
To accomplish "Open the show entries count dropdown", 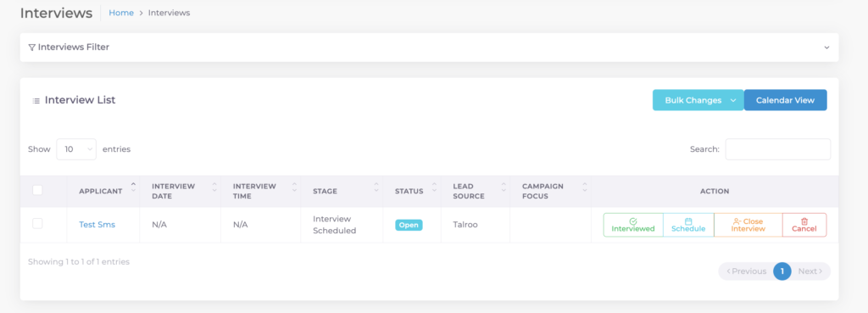I will point(76,149).
